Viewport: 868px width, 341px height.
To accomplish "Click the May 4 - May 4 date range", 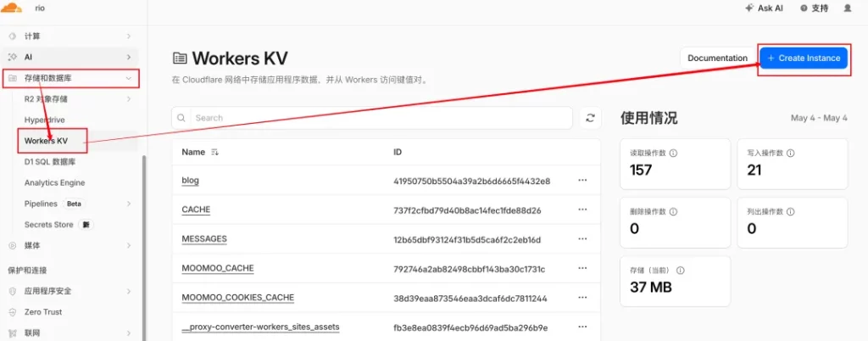I will coord(819,118).
